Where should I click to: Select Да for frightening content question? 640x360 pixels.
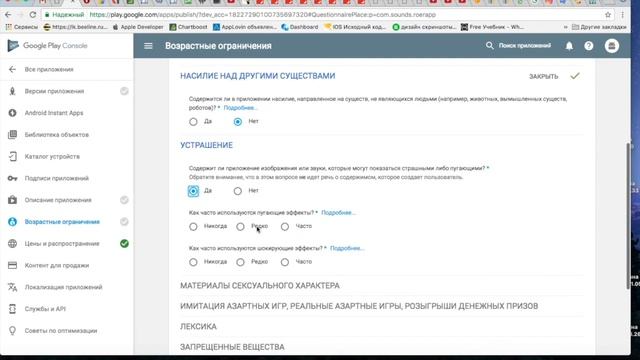[193, 191]
